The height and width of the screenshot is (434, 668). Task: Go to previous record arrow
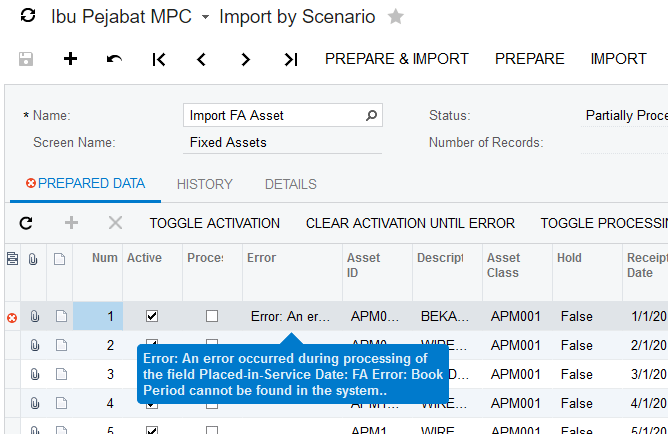[x=202, y=59]
